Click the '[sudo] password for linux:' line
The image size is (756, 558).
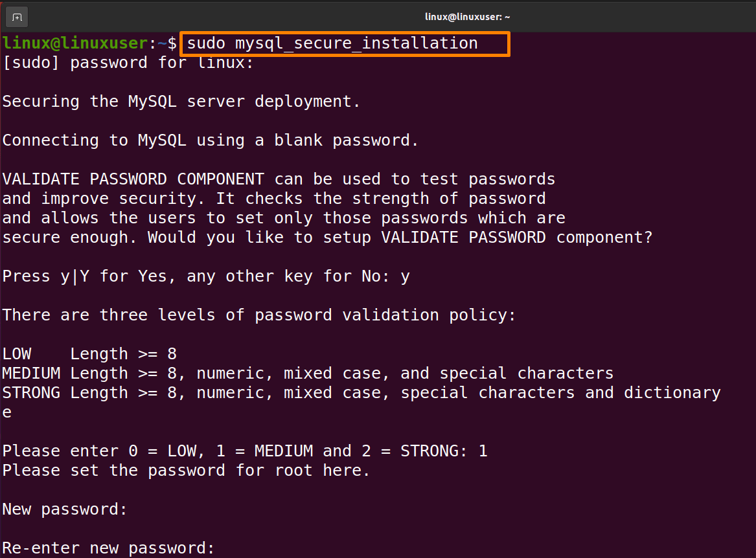128,63
